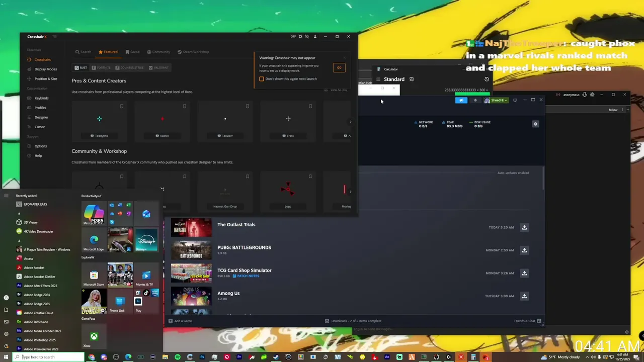Bookmark the Logo crosshair
Screen dimensions: 644x362
click(x=310, y=176)
